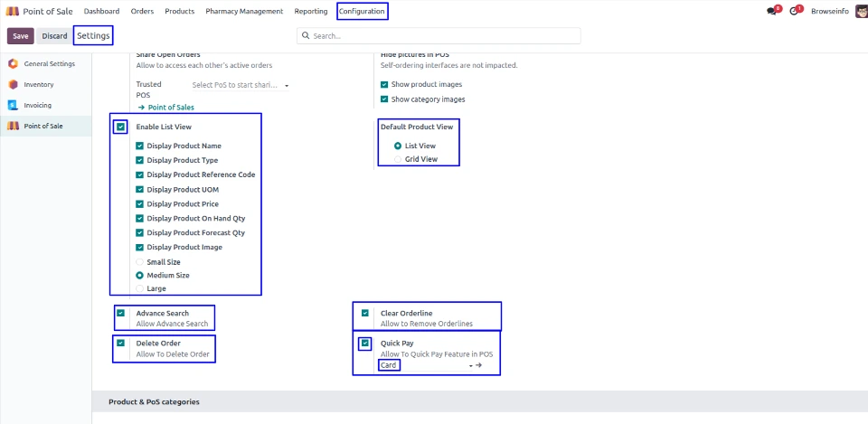Click the Point of Sale app logo icon
The height and width of the screenshot is (424, 868).
point(13,12)
